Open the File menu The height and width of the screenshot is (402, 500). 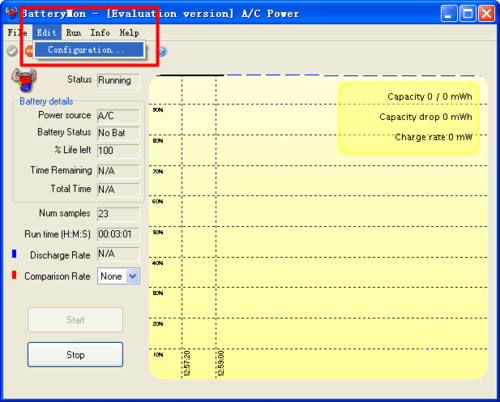17,33
